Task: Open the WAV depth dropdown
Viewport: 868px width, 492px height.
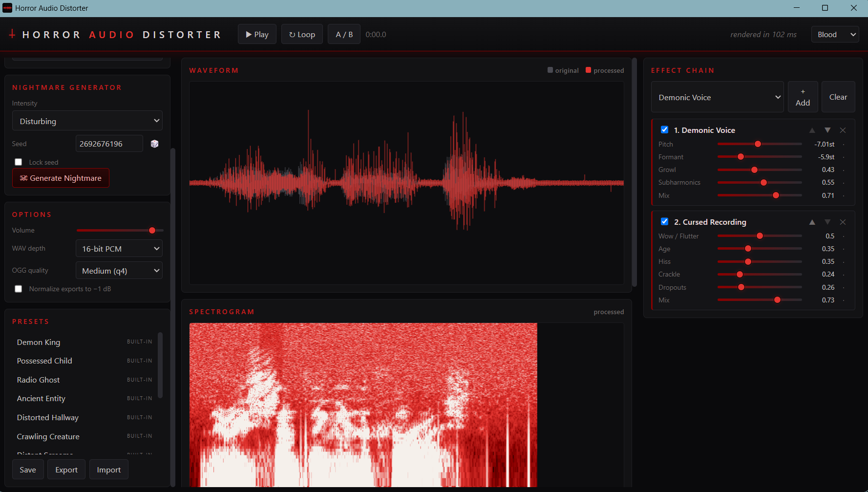Action: 119,248
